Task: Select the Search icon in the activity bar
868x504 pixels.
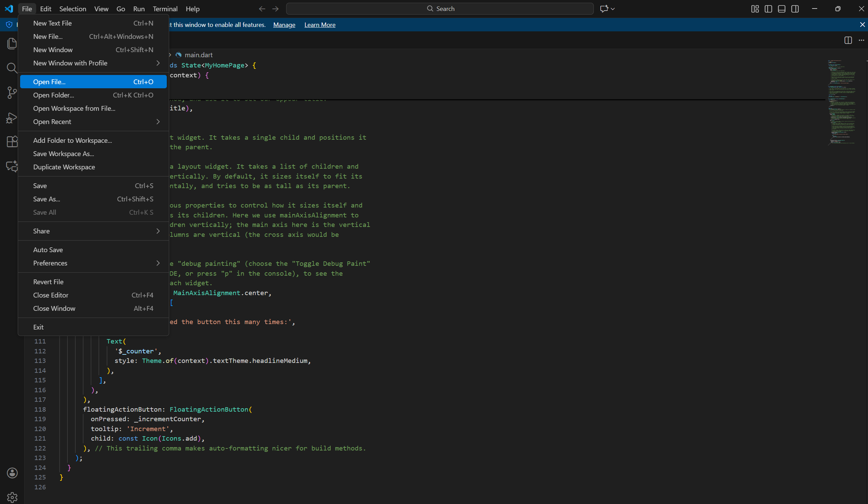Action: click(12, 68)
